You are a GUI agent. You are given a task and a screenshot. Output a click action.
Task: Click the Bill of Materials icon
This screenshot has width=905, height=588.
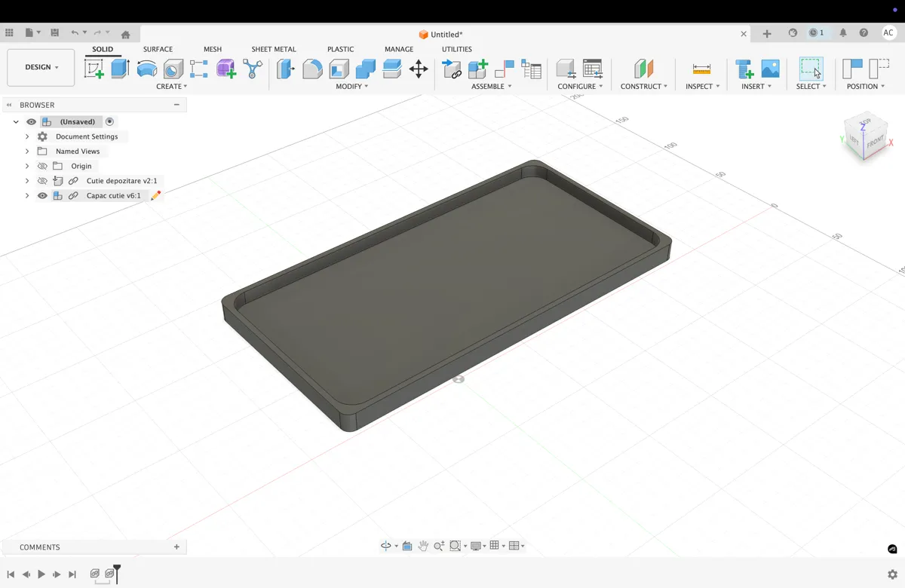532,69
